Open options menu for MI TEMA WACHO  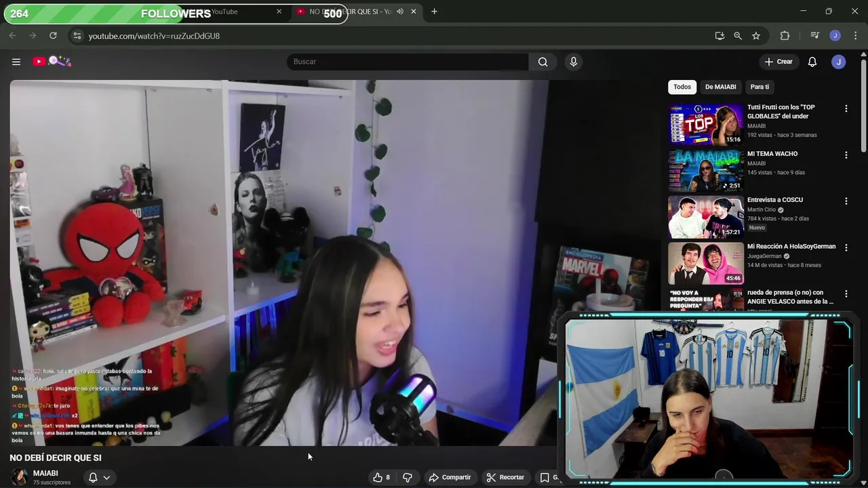(846, 155)
